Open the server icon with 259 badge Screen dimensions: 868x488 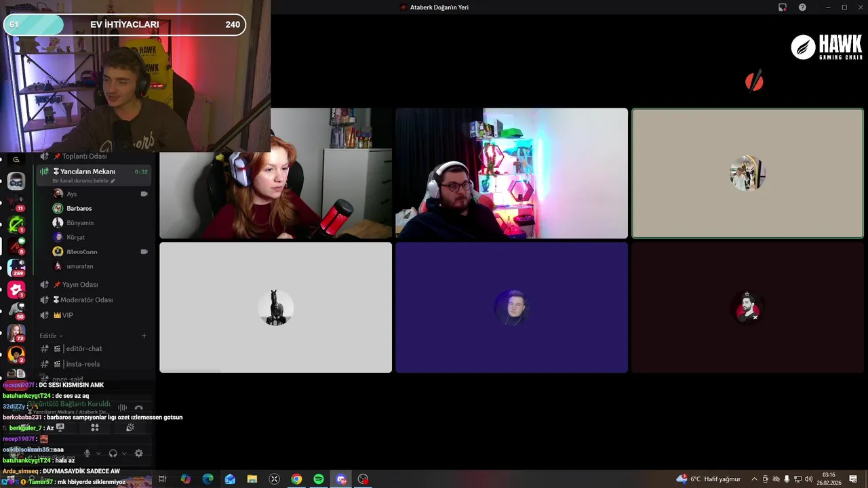16,267
